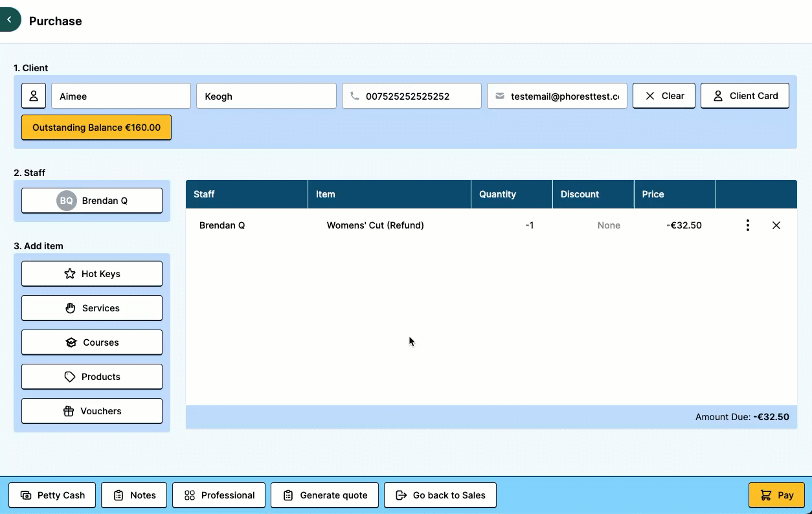The width and height of the screenshot is (812, 514).
Task: Click Womens' Cut (Refund) item name
Action: pos(375,225)
